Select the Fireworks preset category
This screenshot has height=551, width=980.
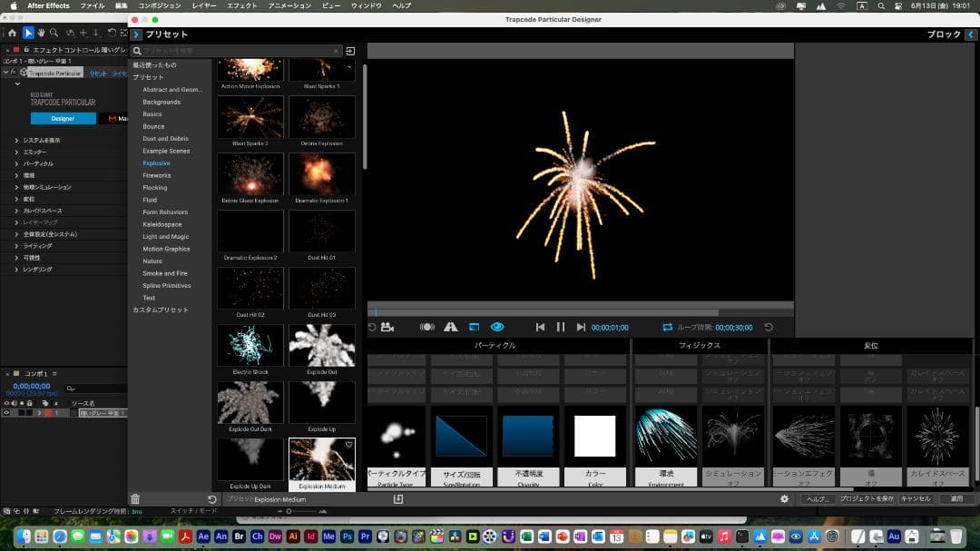[156, 175]
